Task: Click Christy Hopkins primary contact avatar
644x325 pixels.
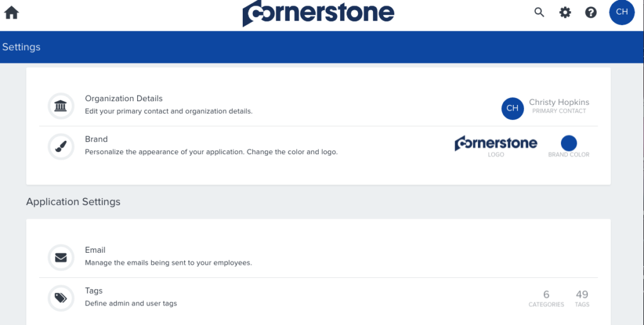Action: tap(513, 108)
